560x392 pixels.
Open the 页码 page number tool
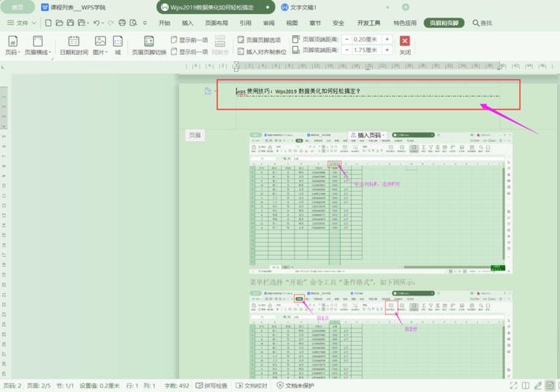click(x=12, y=45)
